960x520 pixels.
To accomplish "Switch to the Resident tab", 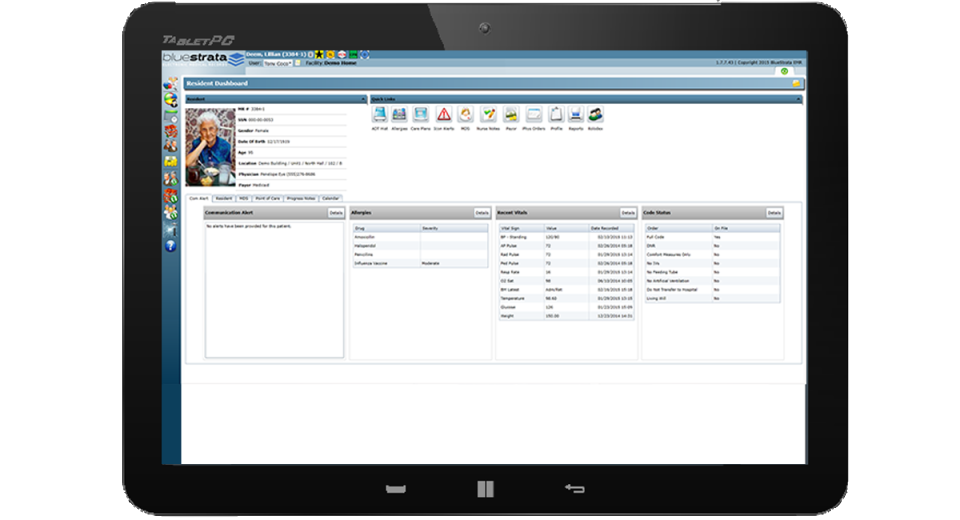I will coord(223,198).
